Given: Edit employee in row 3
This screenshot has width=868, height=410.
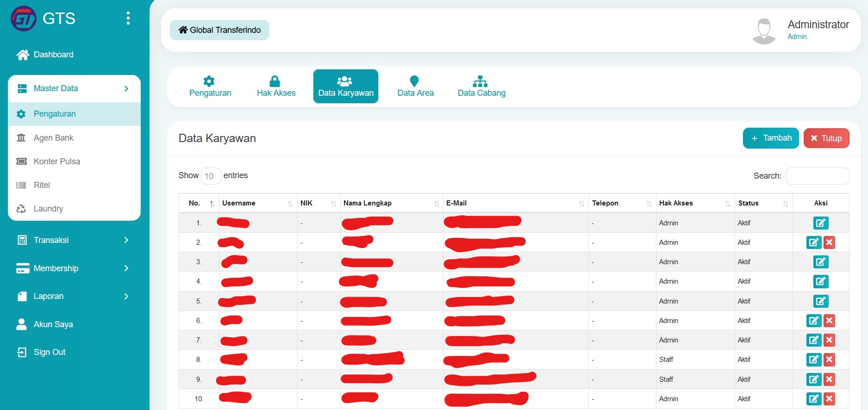Looking at the screenshot, I should pos(821,262).
